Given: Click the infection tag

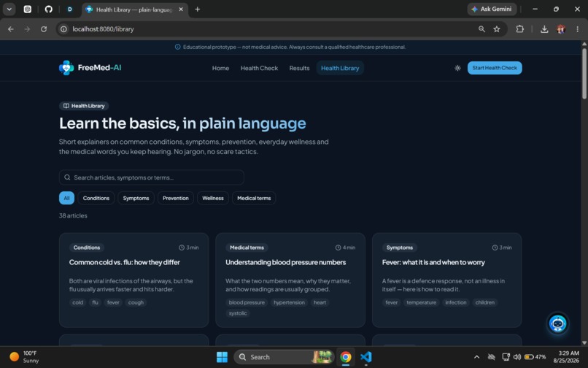Looking at the screenshot, I should point(456,302).
